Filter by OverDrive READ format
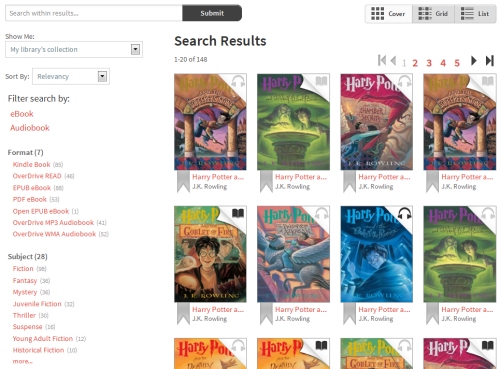This screenshot has width=500, height=369. tap(37, 176)
